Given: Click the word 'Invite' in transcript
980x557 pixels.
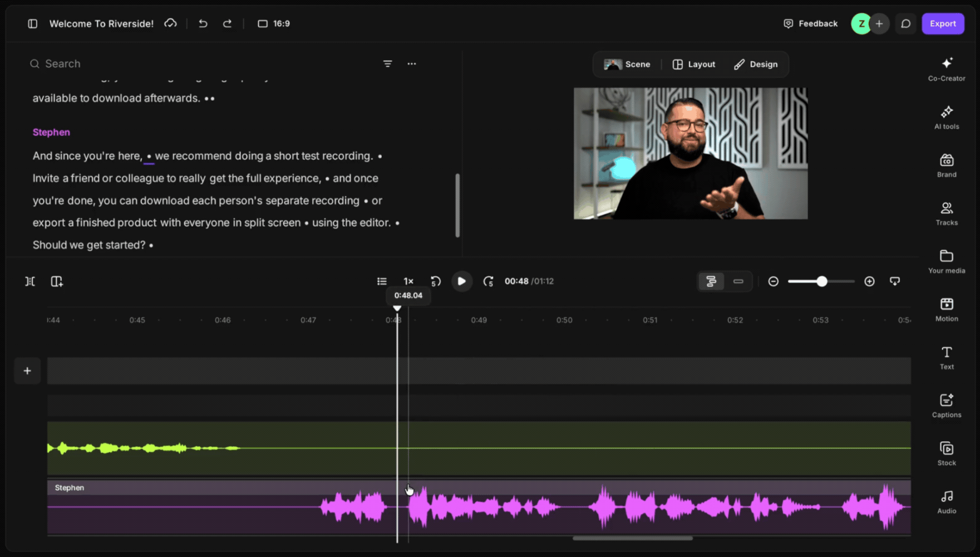Looking at the screenshot, I should pos(46,178).
